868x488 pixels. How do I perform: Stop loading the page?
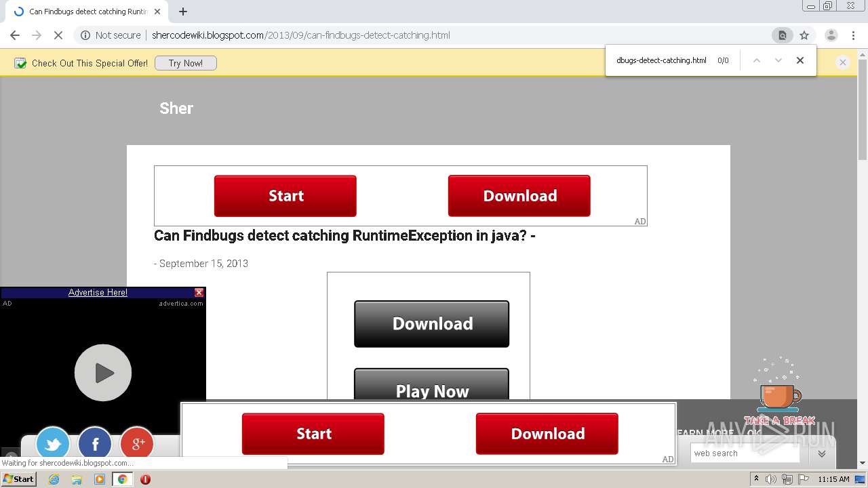pos(58,35)
